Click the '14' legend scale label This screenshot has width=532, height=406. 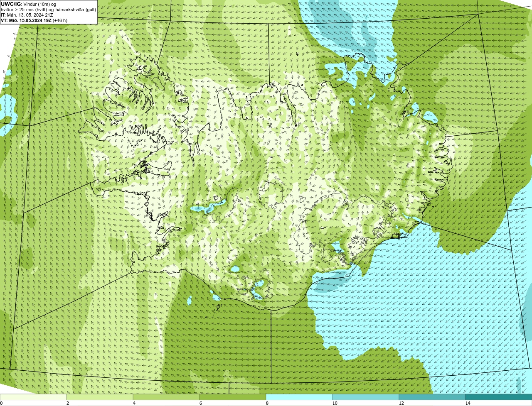point(468,403)
